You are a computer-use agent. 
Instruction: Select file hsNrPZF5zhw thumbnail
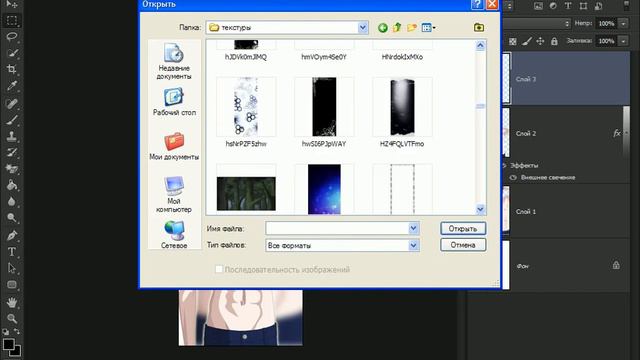point(246,107)
